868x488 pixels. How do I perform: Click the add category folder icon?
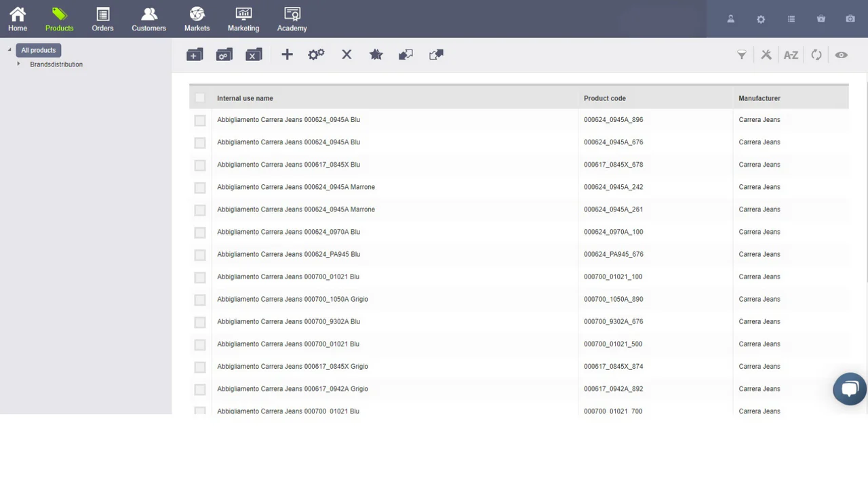pos(195,55)
